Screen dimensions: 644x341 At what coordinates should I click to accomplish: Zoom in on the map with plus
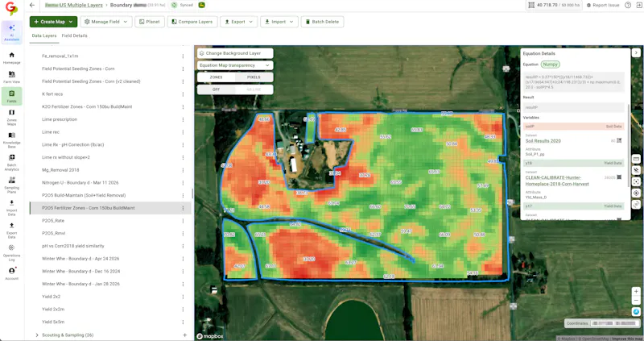pyautogui.click(x=636, y=291)
